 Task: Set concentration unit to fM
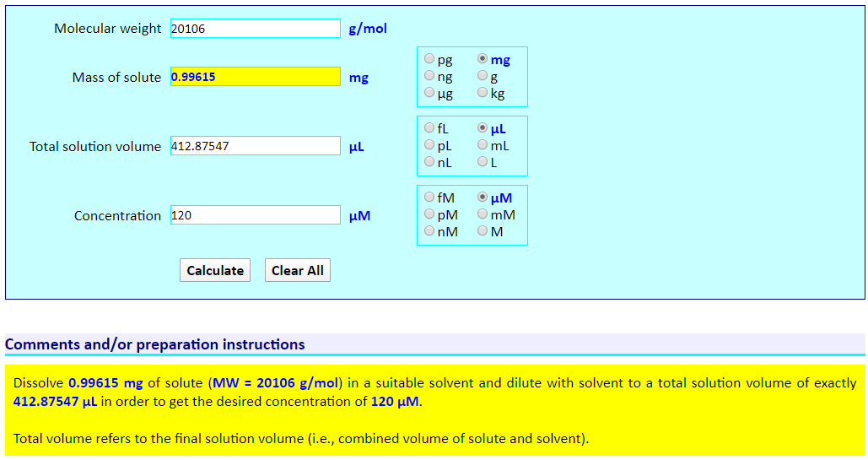pos(429,197)
